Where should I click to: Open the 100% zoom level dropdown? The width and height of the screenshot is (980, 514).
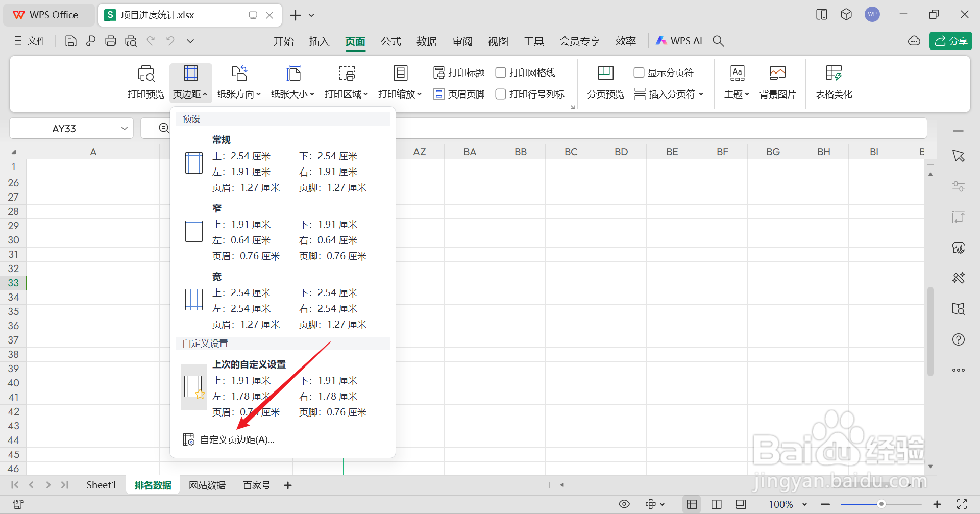point(788,504)
